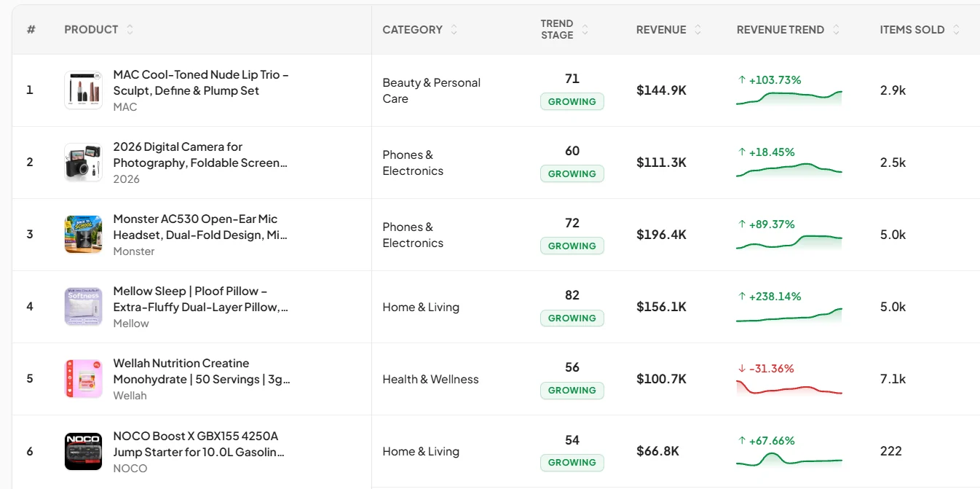980x489 pixels.
Task: Sort by the Revenue Trend column arrows
Action: point(836,30)
